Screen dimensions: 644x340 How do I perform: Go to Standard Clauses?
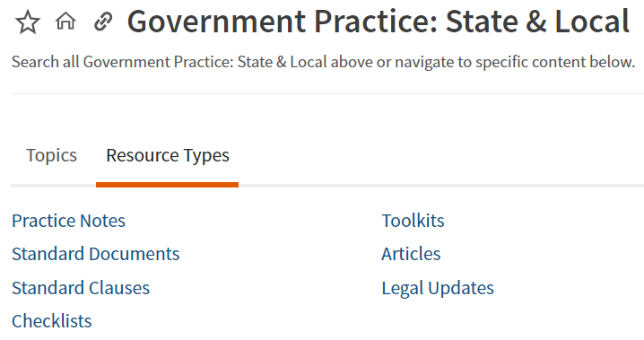pyautogui.click(x=81, y=288)
